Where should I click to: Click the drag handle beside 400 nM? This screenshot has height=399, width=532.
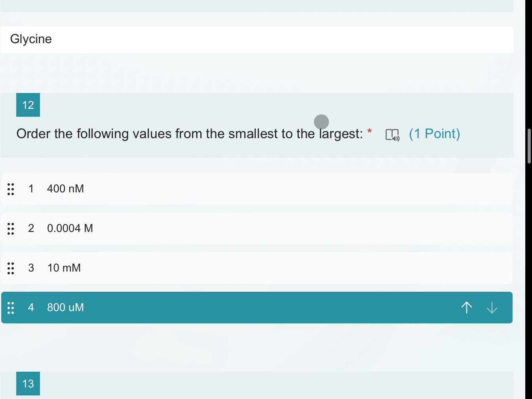pyautogui.click(x=11, y=189)
